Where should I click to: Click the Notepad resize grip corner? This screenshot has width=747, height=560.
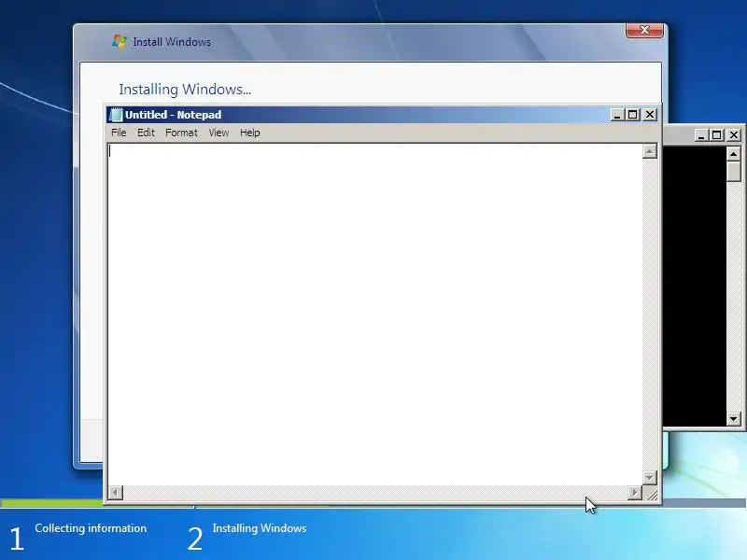coord(651,494)
